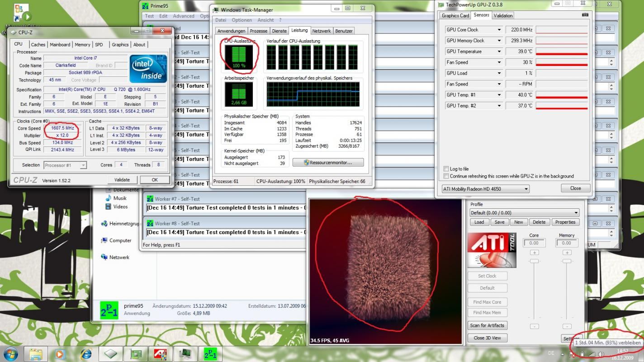Click the GPU-Z screenshot camera icon
The height and width of the screenshot is (362, 644).
tap(585, 15)
